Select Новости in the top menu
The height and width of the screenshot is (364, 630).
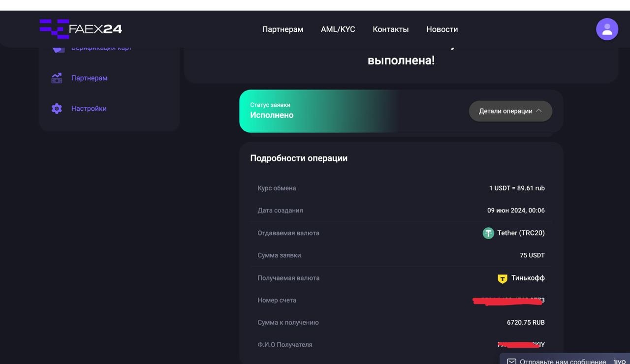pos(442,30)
